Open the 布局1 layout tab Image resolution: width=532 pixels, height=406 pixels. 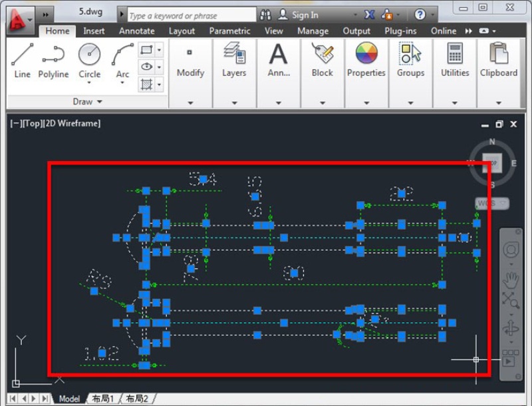click(101, 398)
